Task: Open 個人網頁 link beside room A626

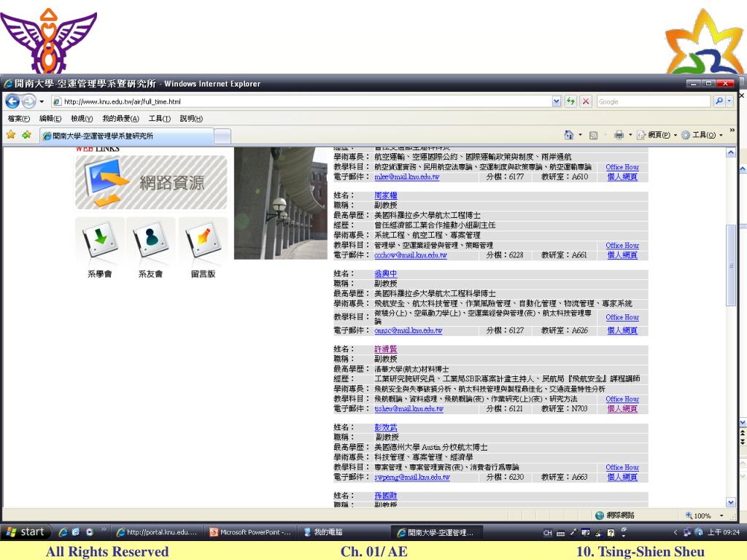Action: 622,330
